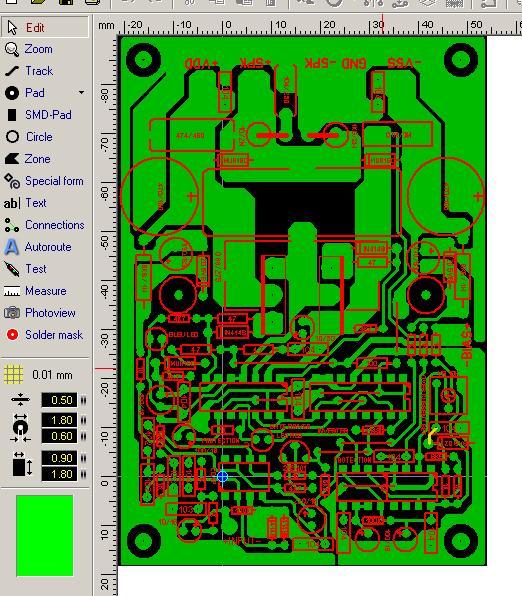Edit the bottom 1.80 SMD height field

(59, 474)
